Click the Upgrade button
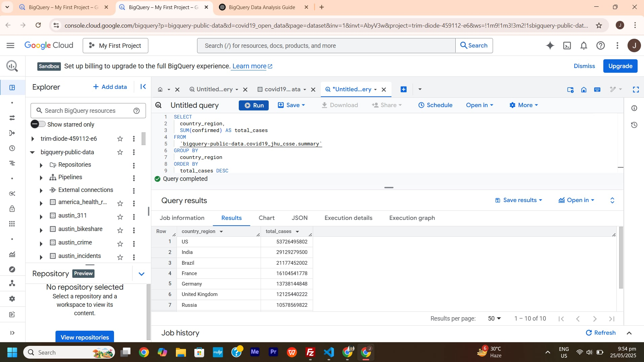The width and height of the screenshot is (644, 362). coord(620,66)
